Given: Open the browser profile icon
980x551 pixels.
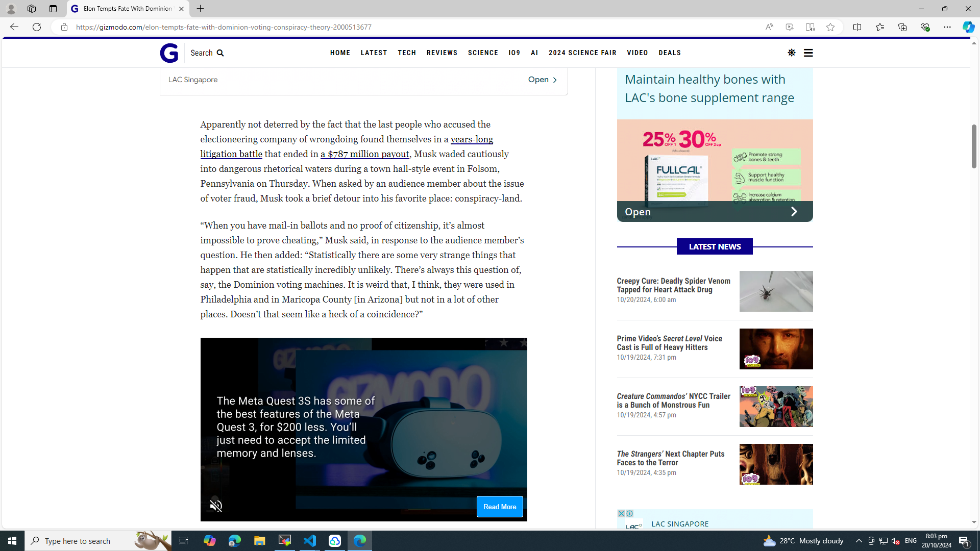Looking at the screenshot, I should (11, 9).
